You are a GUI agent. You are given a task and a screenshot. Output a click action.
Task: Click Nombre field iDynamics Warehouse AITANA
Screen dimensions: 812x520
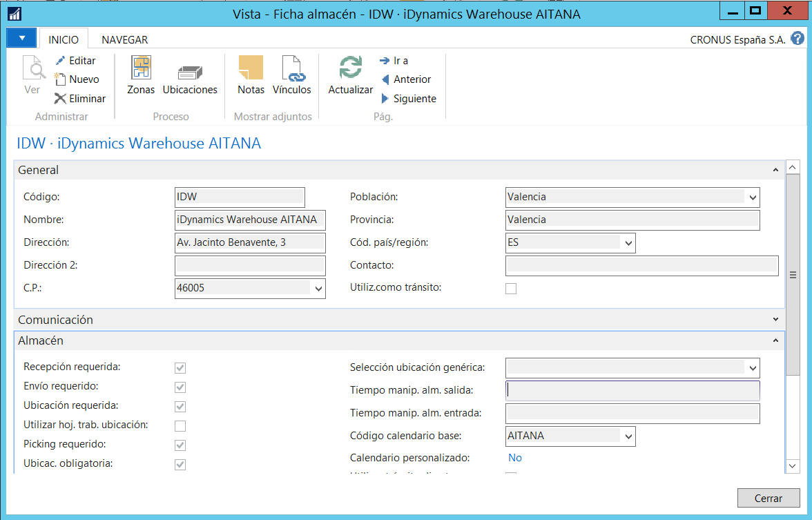[x=250, y=220]
